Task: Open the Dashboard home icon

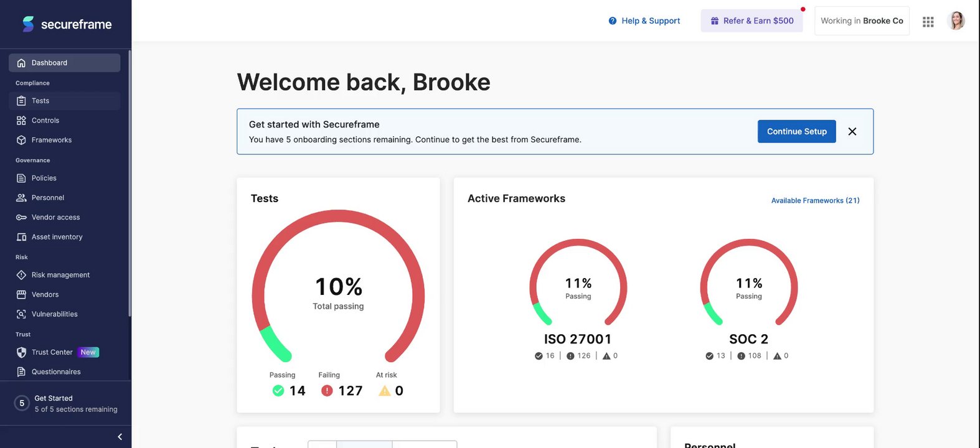Action: tap(21, 63)
